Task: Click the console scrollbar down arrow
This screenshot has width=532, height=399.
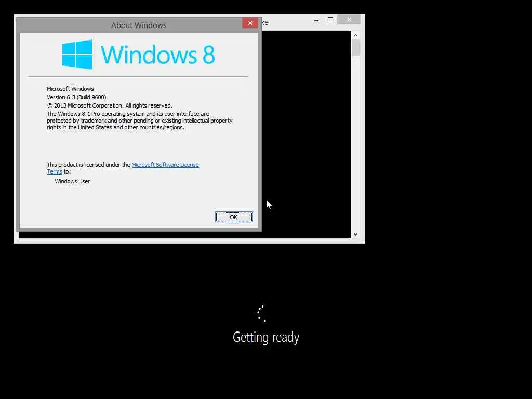Action: (x=355, y=234)
